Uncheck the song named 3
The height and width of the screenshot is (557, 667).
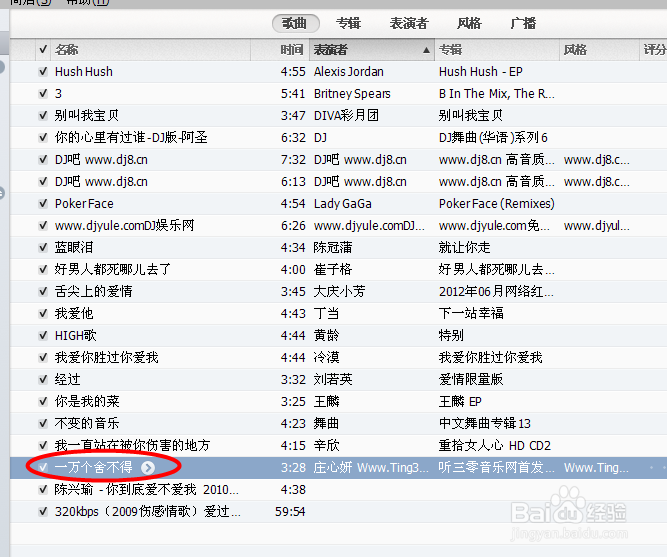[x=43, y=94]
